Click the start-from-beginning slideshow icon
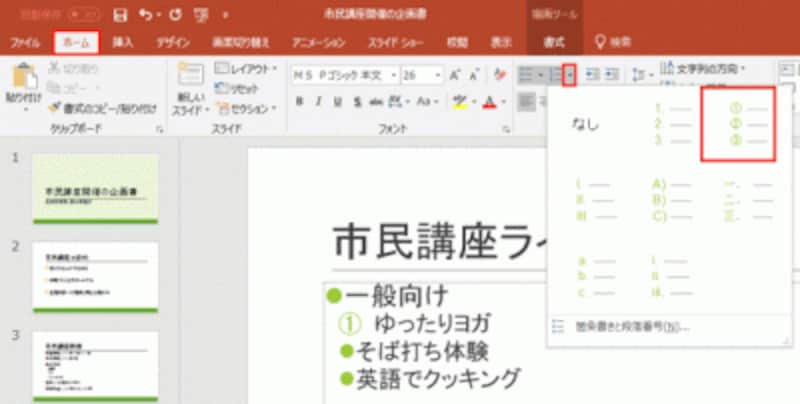This screenshot has height=404, width=800. click(x=202, y=15)
